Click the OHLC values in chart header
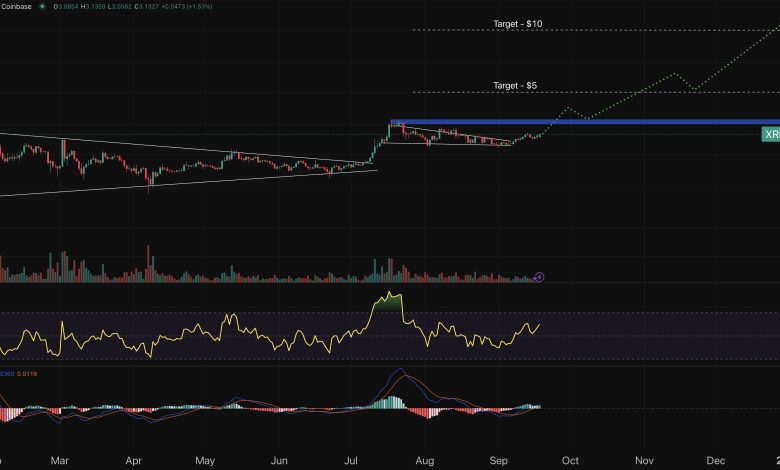Image resolution: width=780 pixels, height=470 pixels. pyautogui.click(x=120, y=7)
